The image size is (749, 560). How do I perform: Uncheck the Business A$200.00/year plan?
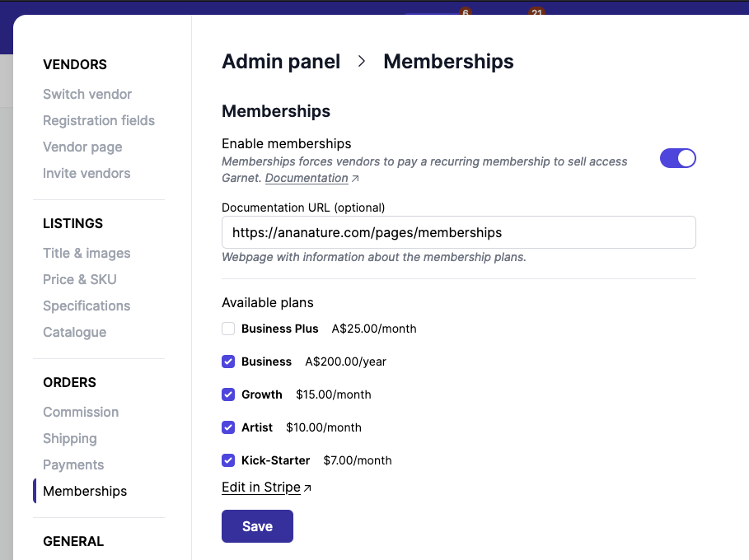(x=227, y=361)
